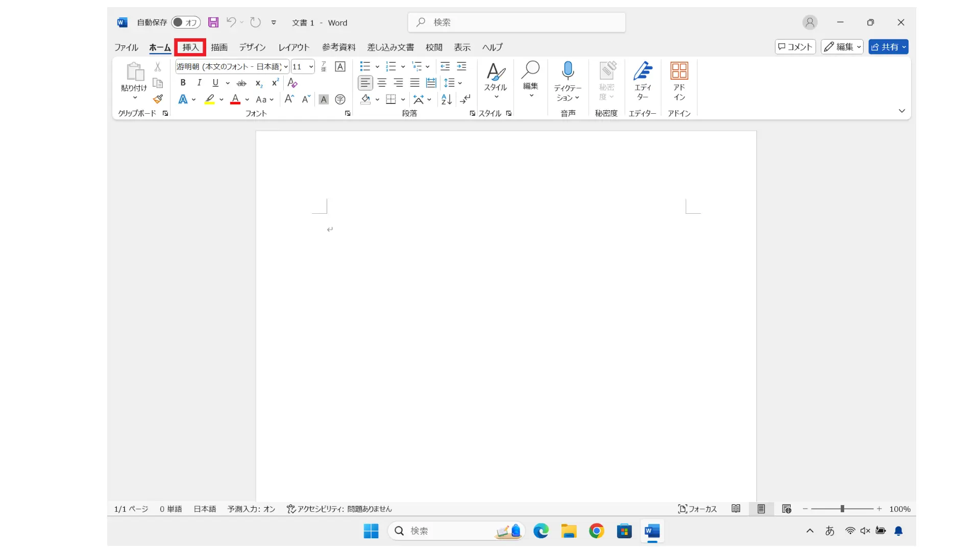Click the Dictation microphone icon
Screen dimensions: 980x551
coord(568,70)
